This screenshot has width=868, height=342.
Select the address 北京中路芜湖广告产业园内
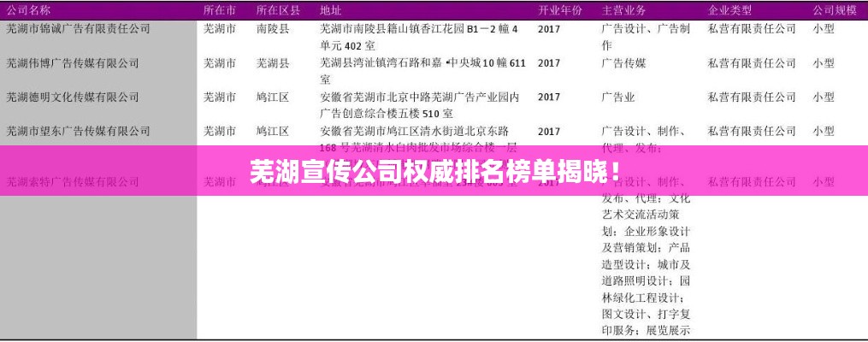click(419, 105)
